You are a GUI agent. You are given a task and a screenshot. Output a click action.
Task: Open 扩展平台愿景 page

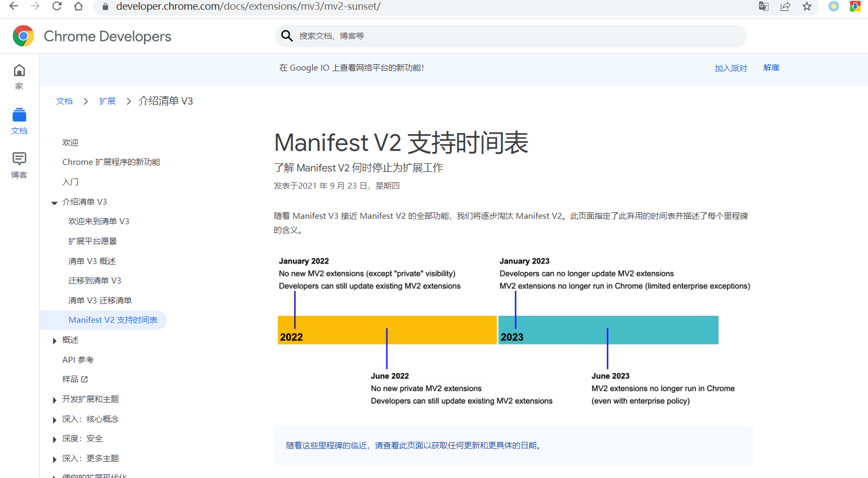92,241
